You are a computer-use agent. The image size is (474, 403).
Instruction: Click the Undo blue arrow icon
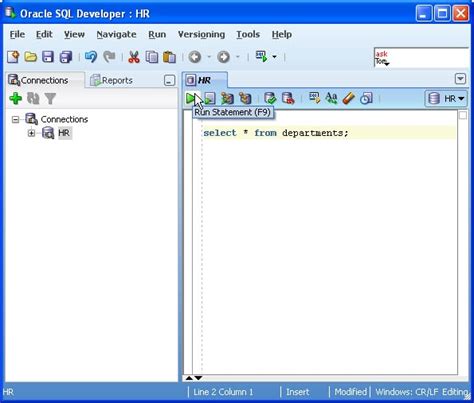[x=91, y=57]
